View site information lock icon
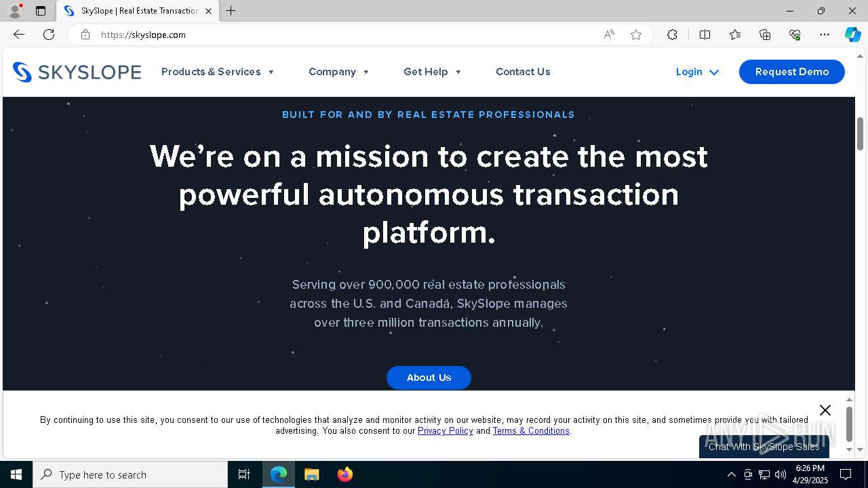The image size is (868, 488). [85, 35]
